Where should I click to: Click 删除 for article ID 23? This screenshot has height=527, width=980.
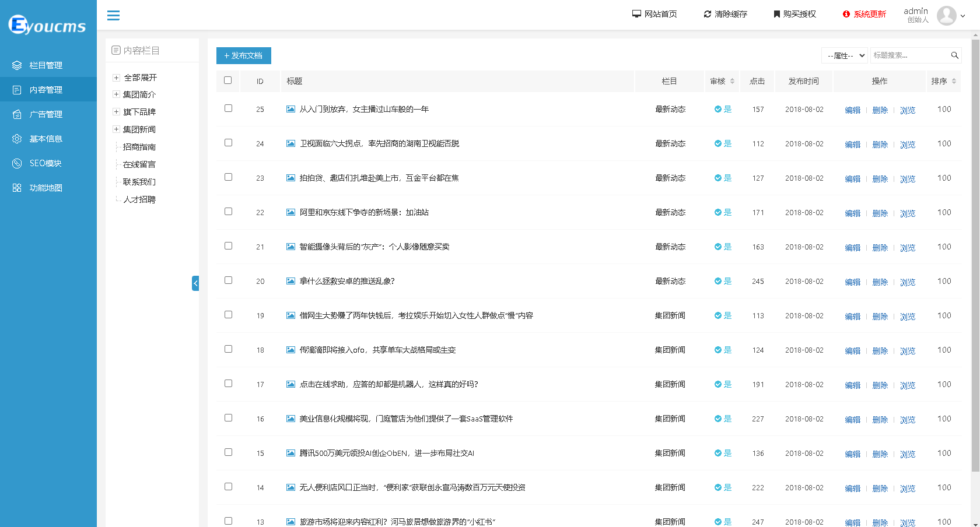[880, 179]
